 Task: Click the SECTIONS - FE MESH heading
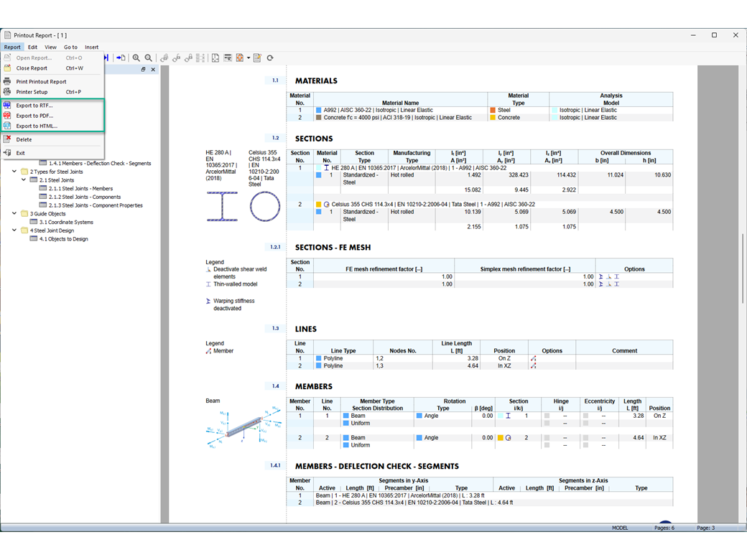click(333, 248)
